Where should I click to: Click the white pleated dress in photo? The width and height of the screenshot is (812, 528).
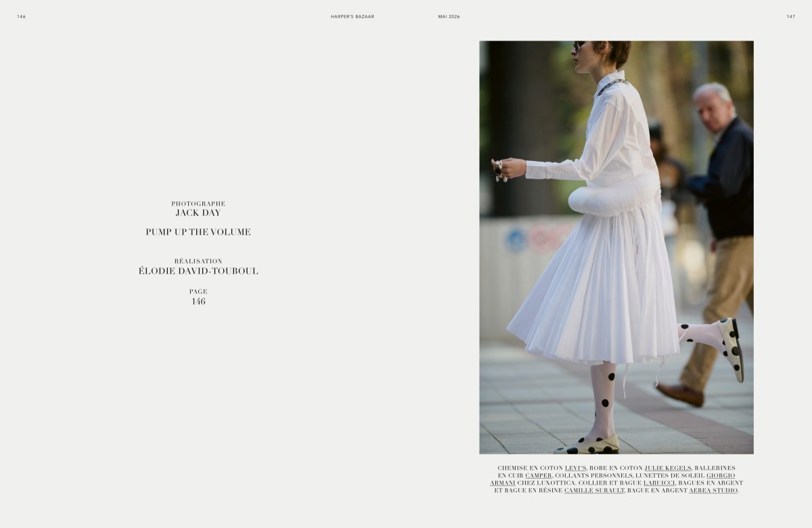595,291
